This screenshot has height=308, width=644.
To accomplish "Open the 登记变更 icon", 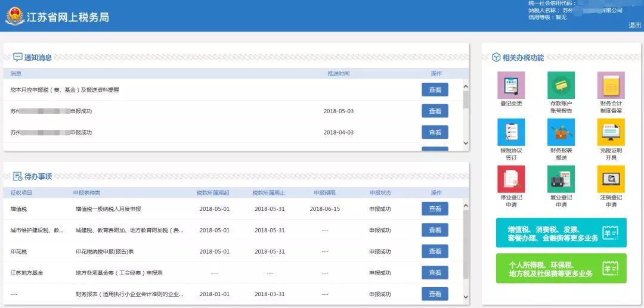I will (511, 85).
